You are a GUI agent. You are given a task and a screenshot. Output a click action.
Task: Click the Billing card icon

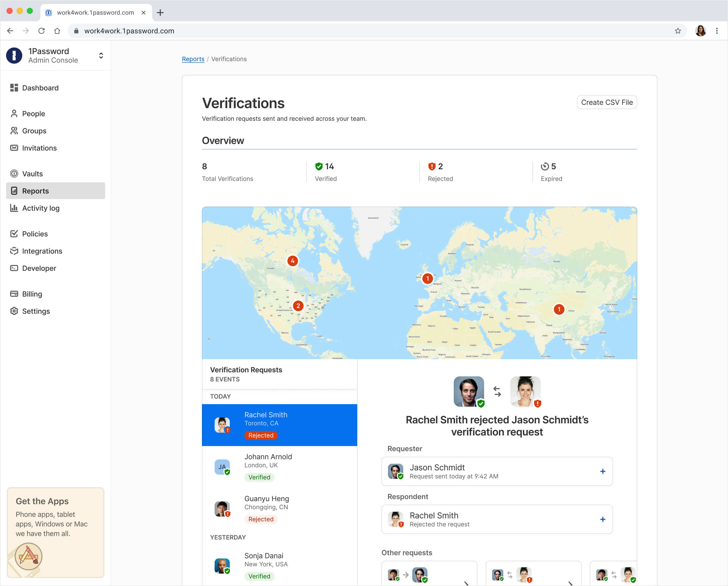14,294
